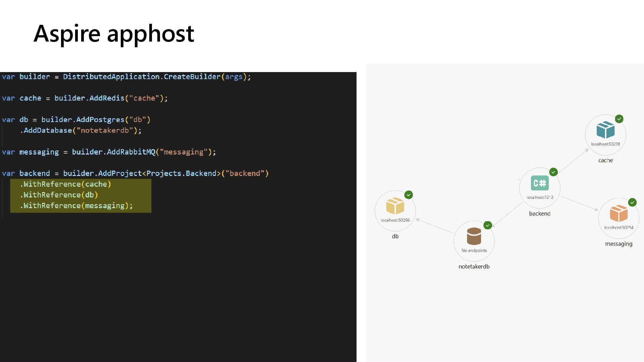Click the 'Aspire apphost' slide title
The width and height of the screenshot is (644, 362).
click(x=114, y=33)
